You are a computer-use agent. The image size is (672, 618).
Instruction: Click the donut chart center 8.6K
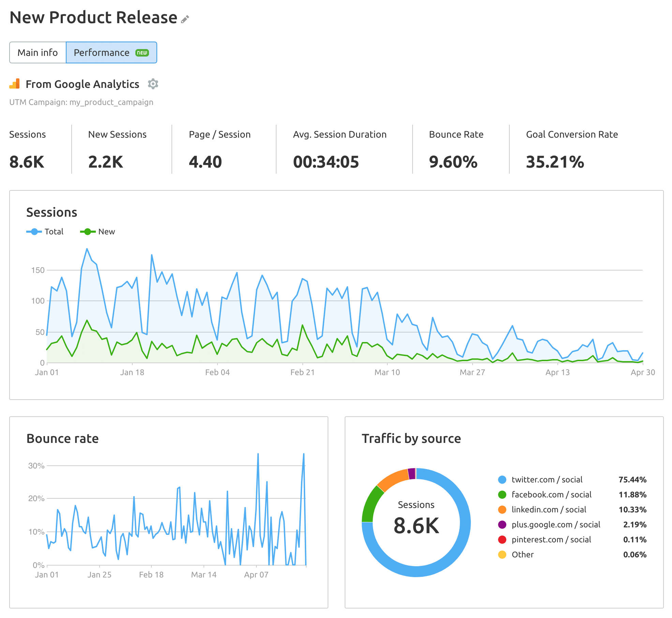click(416, 525)
